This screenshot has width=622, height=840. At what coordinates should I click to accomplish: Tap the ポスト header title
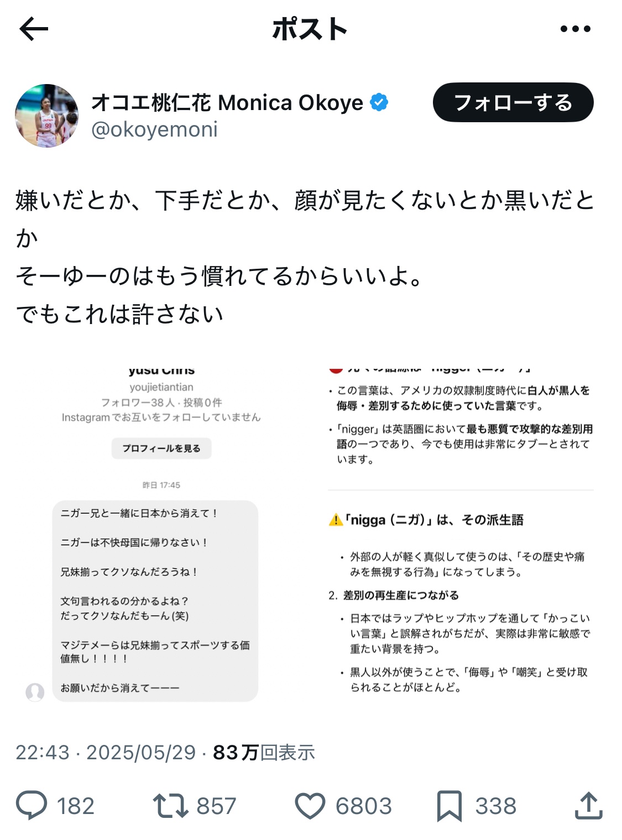310,29
